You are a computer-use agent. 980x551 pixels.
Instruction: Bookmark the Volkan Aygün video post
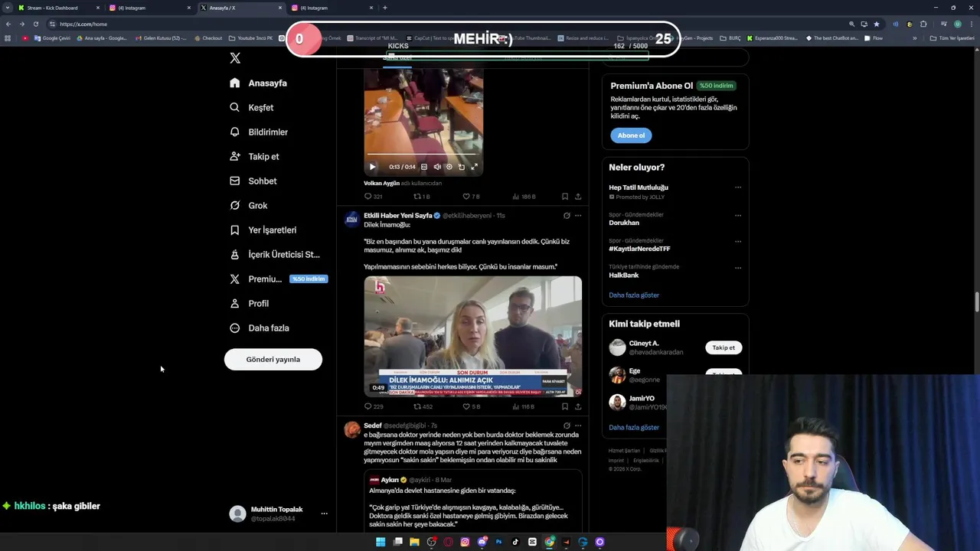tap(565, 197)
